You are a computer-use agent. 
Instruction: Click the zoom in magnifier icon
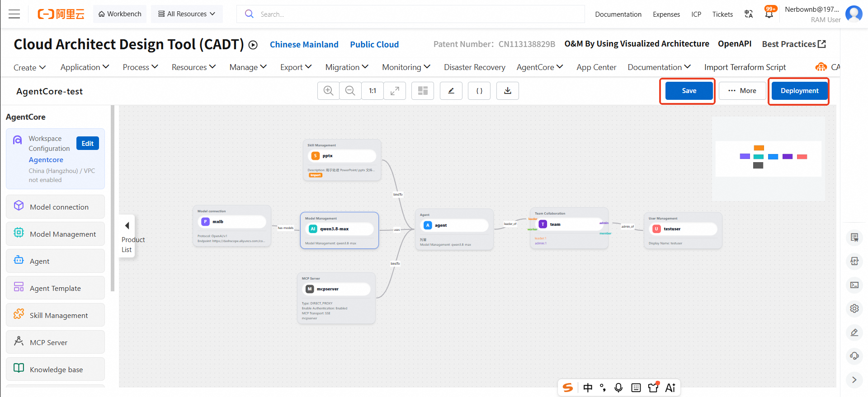(x=329, y=91)
